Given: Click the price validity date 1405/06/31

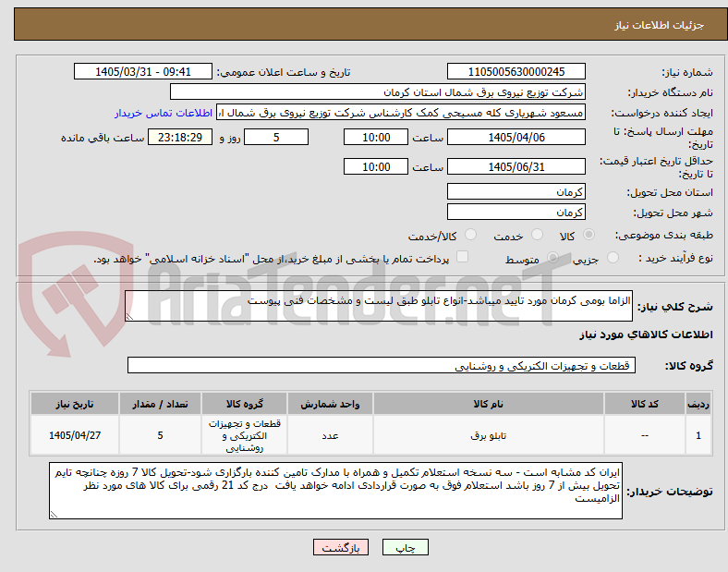Looking at the screenshot, I should pyautogui.click(x=516, y=166).
